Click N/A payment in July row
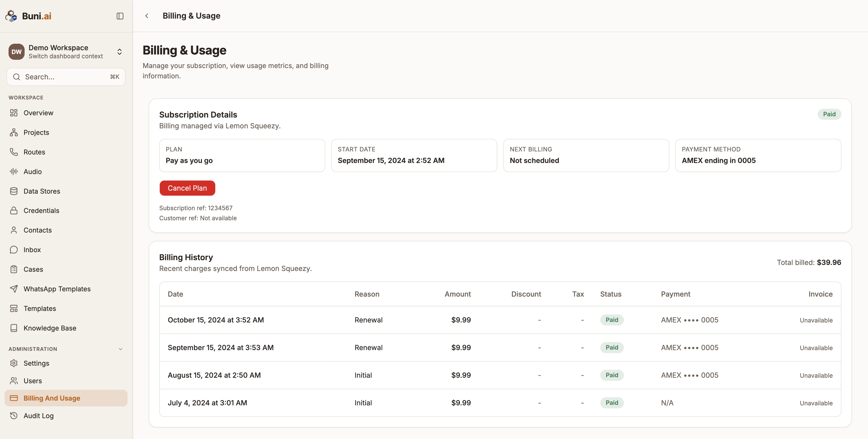The width and height of the screenshot is (868, 439). coord(667,403)
